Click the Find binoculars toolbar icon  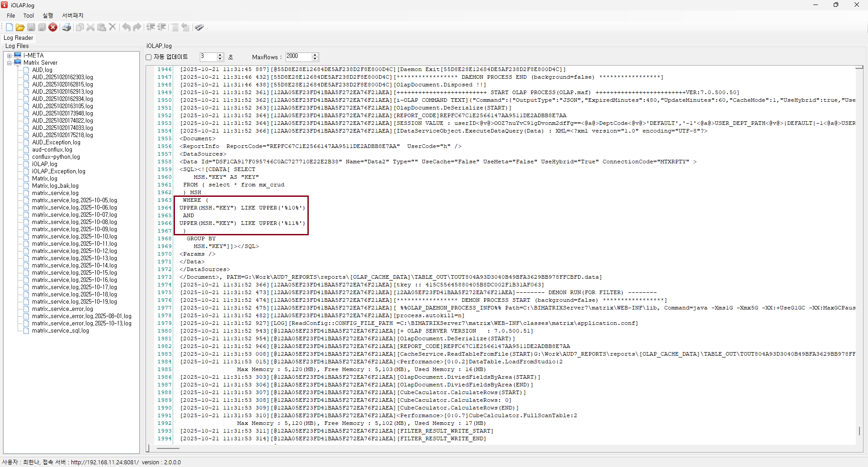[199, 28]
